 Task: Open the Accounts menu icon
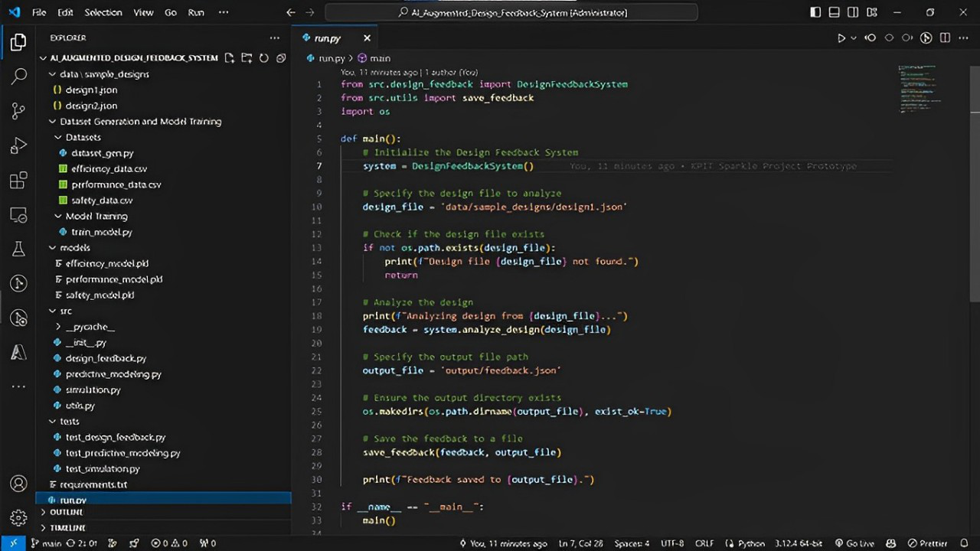point(18,484)
